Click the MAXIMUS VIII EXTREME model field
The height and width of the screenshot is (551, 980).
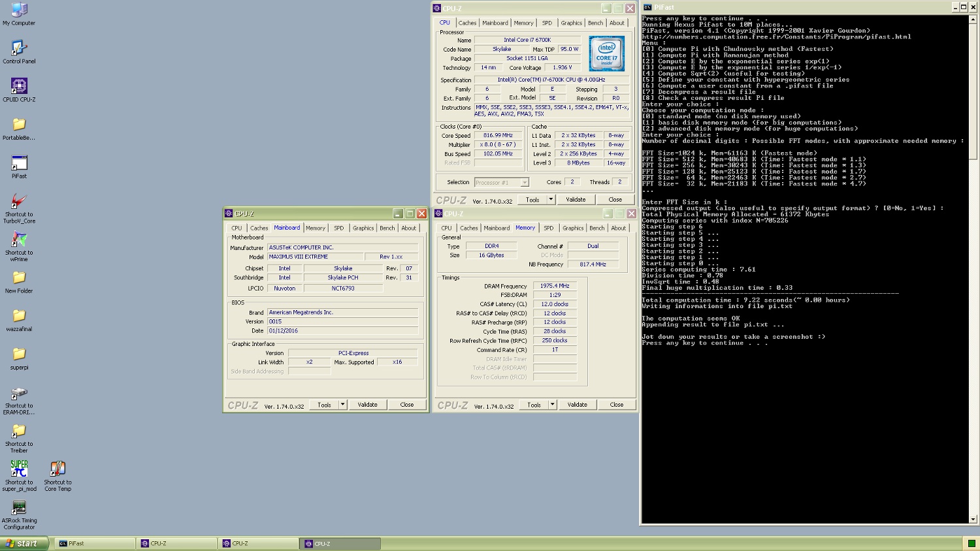pos(314,257)
